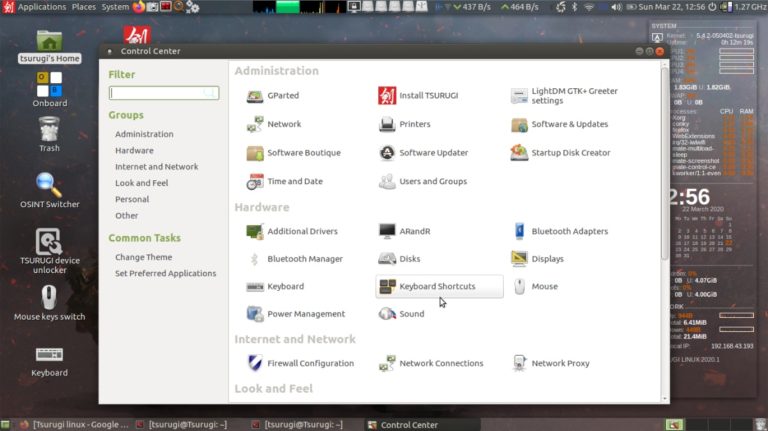This screenshot has width=768, height=431.
Task: Open the Printers item
Action: coord(405,124)
